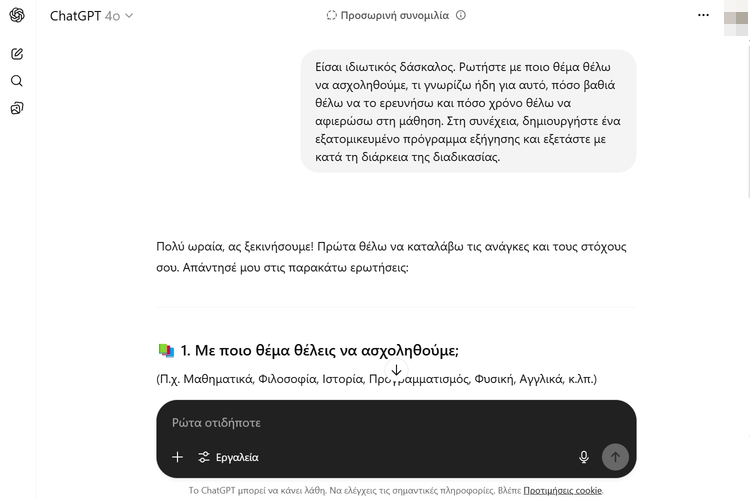Image resolution: width=750 pixels, height=500 pixels.
Task: Open the library images icon in sidebar
Action: point(17,108)
